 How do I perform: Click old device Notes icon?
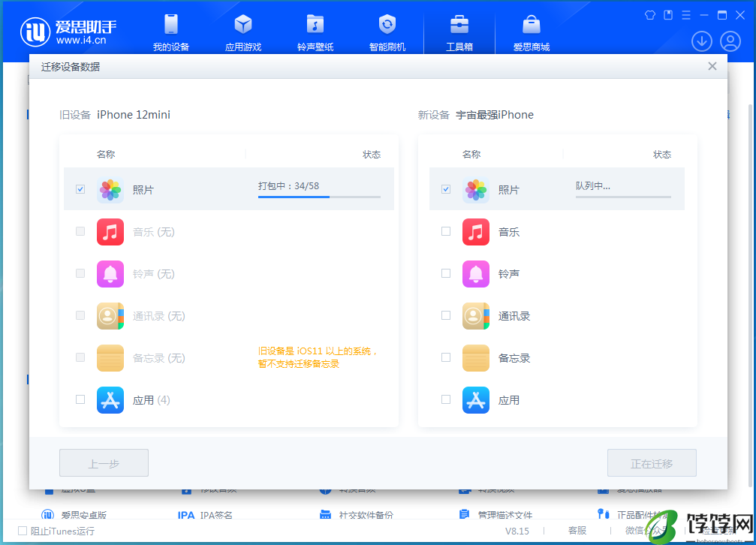click(x=110, y=358)
